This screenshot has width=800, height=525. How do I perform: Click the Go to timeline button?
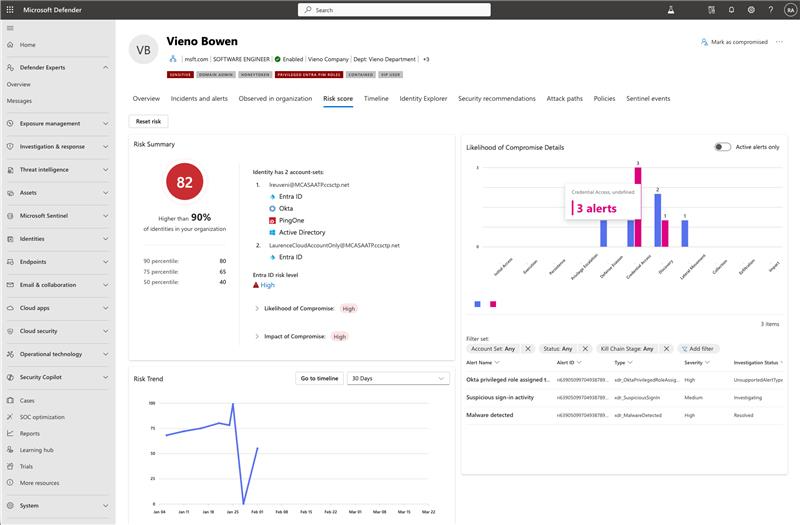(319, 379)
